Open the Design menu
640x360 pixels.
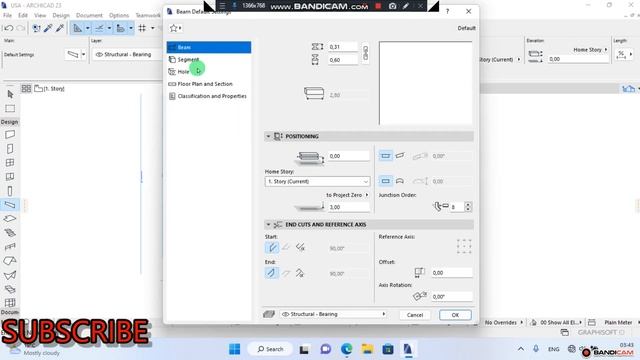(x=61, y=15)
